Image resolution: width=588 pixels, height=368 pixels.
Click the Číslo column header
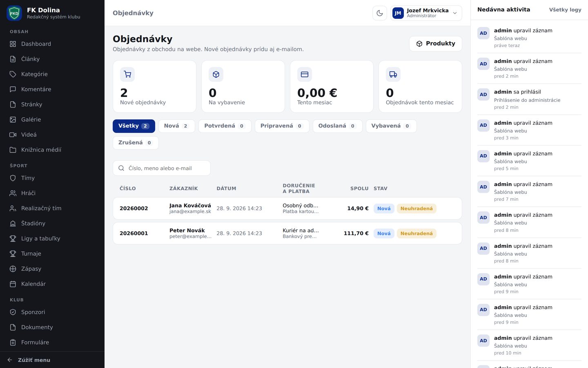[x=128, y=188]
